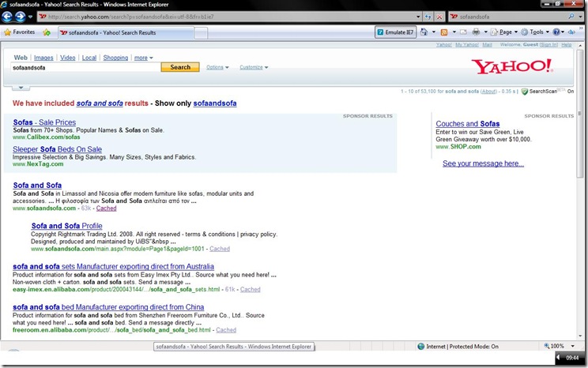Screen dimensions: 588x368
Task: Click the Yahoo! logo
Action: [512, 66]
